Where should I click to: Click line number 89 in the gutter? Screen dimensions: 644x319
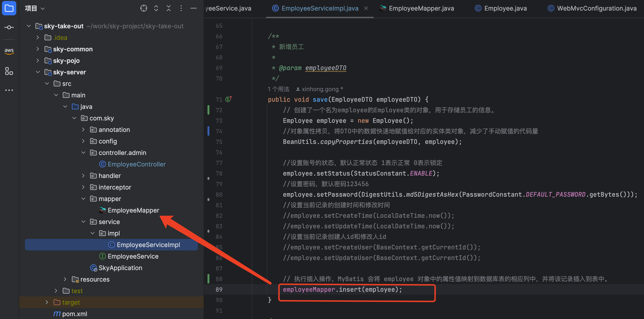coord(219,289)
